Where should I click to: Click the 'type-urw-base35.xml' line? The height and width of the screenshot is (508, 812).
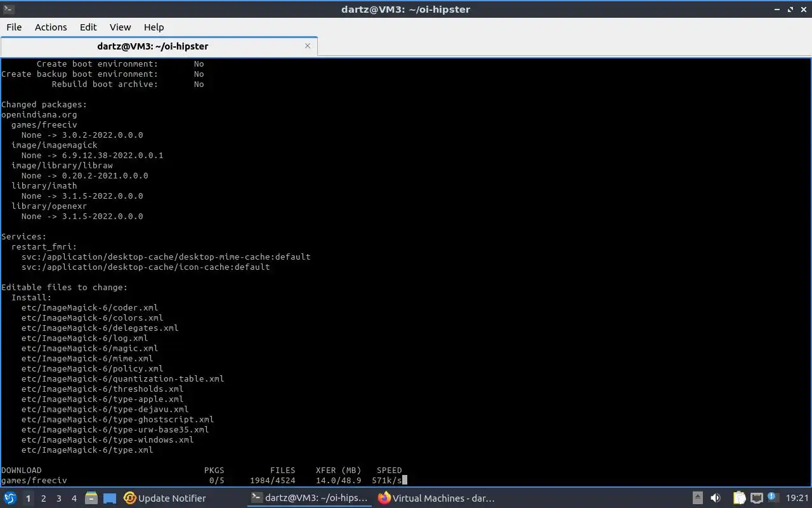tap(115, 430)
